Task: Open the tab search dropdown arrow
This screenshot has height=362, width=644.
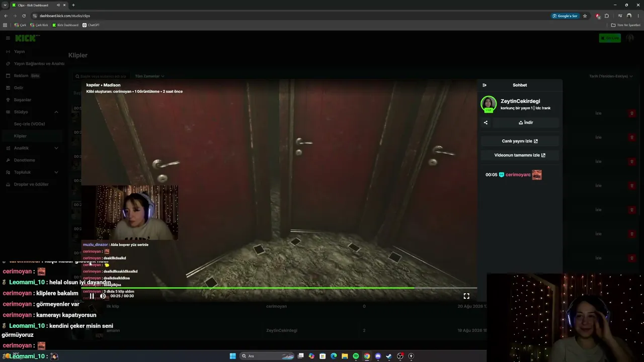Action: pos(5,5)
